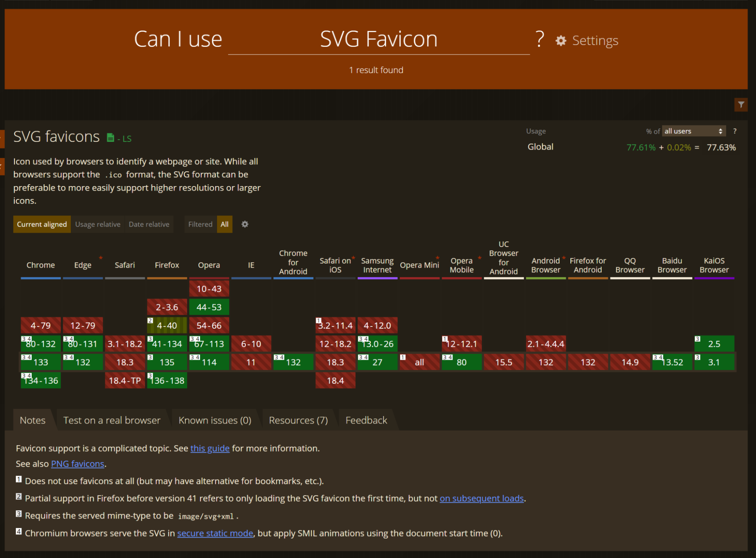756x558 pixels.
Task: Select All browsers toggle
Action: click(x=225, y=224)
